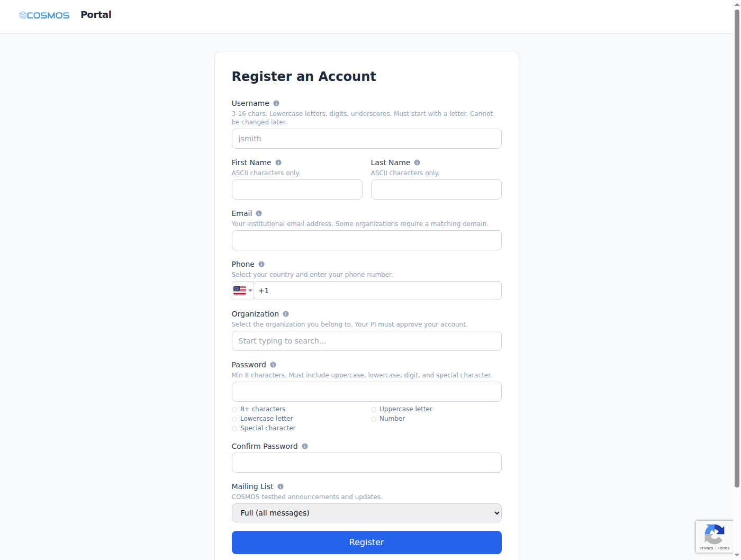Open the reCAPTCHA Privacy link

coord(706,548)
